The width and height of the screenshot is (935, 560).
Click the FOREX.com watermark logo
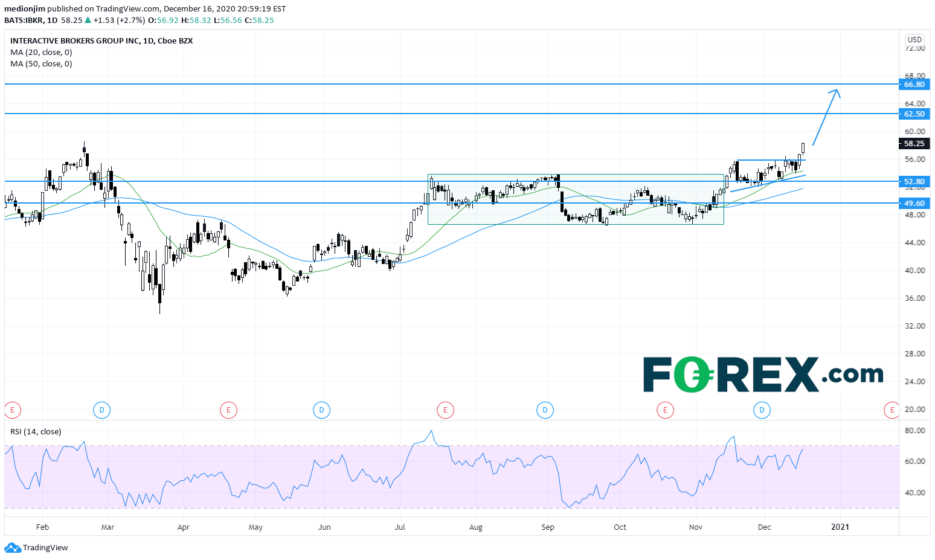pos(762,375)
